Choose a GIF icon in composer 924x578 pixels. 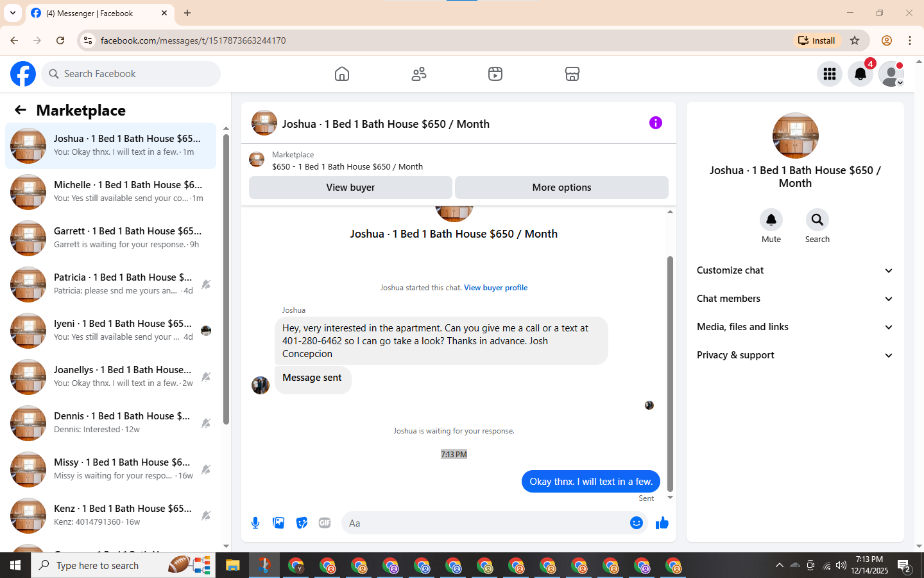pos(325,523)
